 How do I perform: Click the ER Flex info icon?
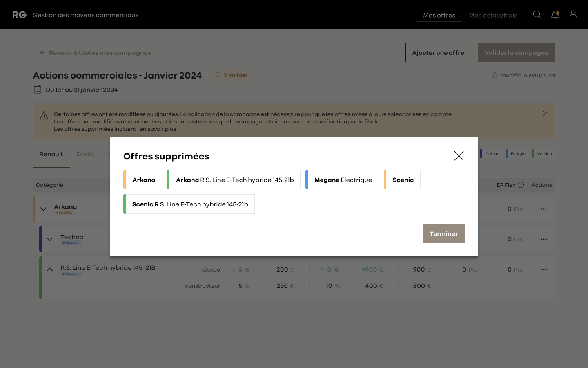pos(521,185)
